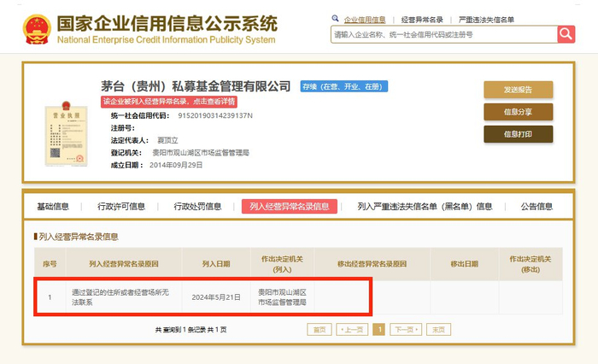Click the 列入经营异常名录原因 column header
This screenshot has width=598, height=364.
click(x=124, y=264)
